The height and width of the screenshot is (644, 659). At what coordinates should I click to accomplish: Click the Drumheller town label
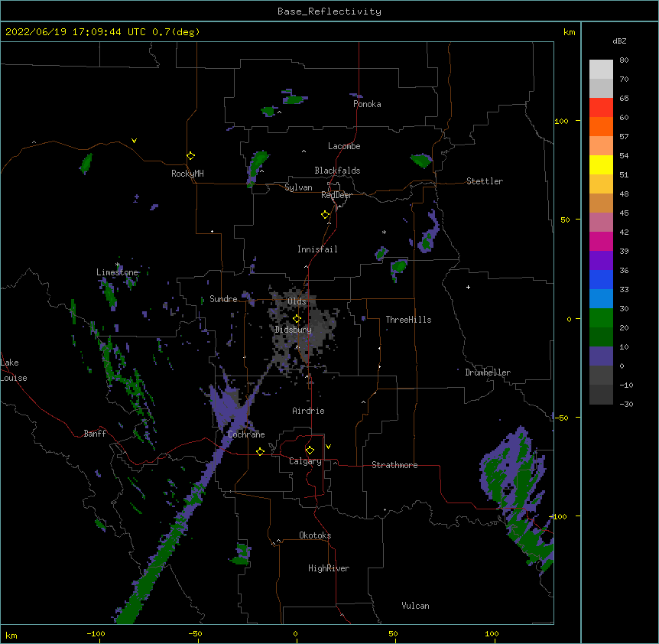coord(488,372)
